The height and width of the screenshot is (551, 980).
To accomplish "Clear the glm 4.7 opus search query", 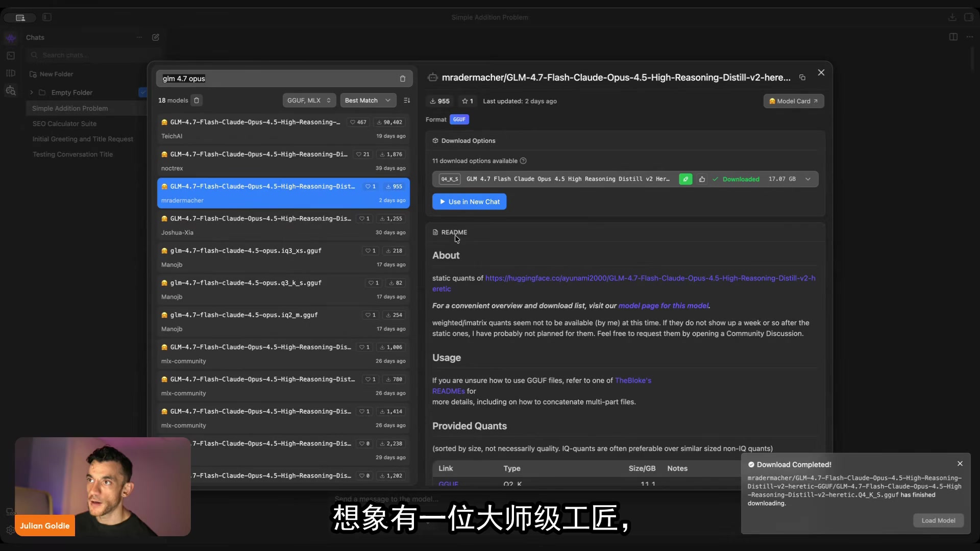I will [402, 79].
